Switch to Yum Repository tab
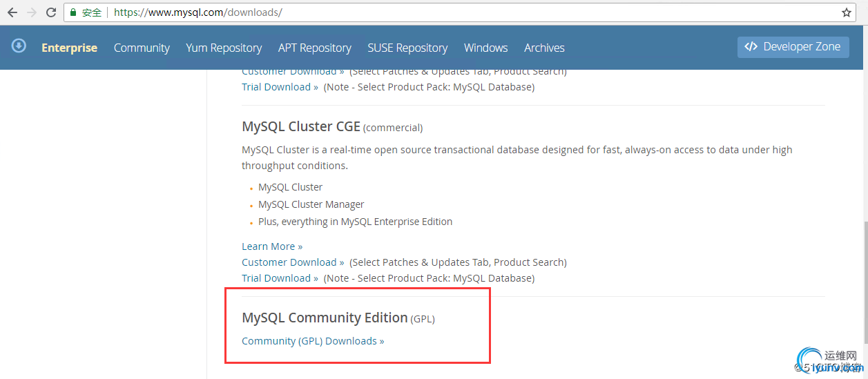 click(224, 48)
